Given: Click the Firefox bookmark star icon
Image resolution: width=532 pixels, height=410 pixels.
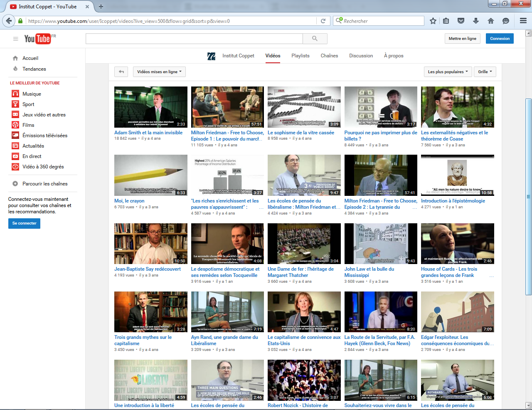Looking at the screenshot, I should tap(433, 21).
